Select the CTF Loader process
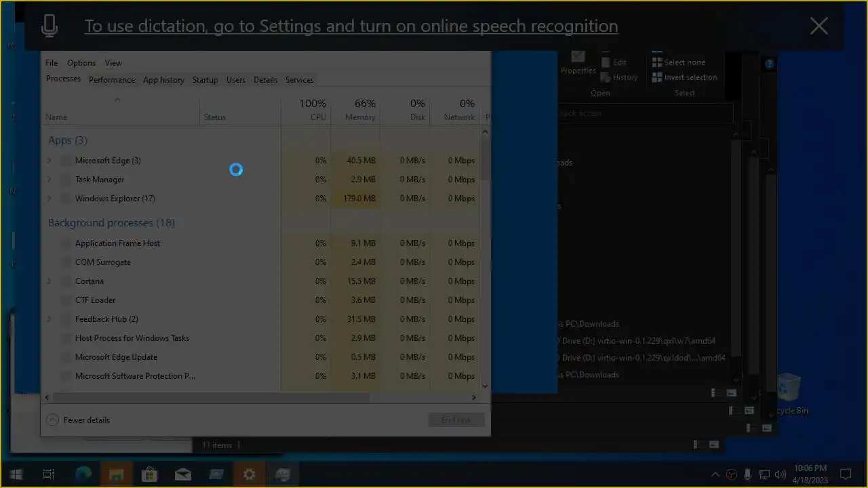The height and width of the screenshot is (488, 868). coord(261,300)
